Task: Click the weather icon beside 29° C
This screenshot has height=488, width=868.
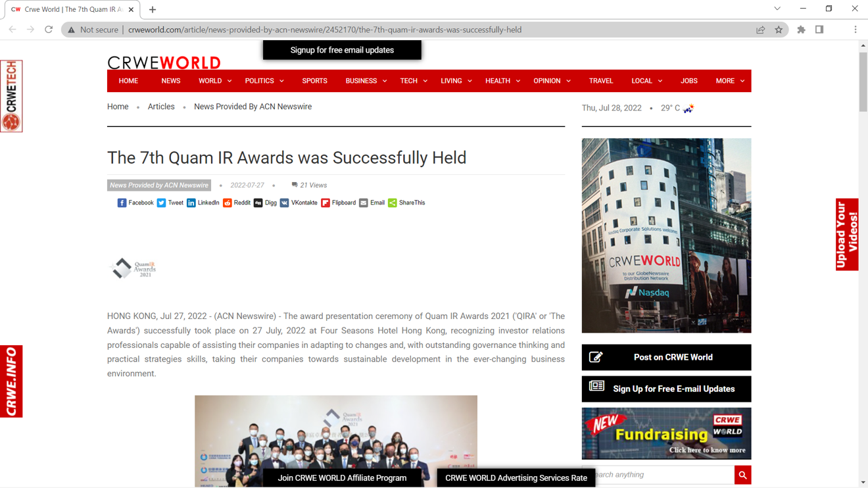Action: point(688,109)
